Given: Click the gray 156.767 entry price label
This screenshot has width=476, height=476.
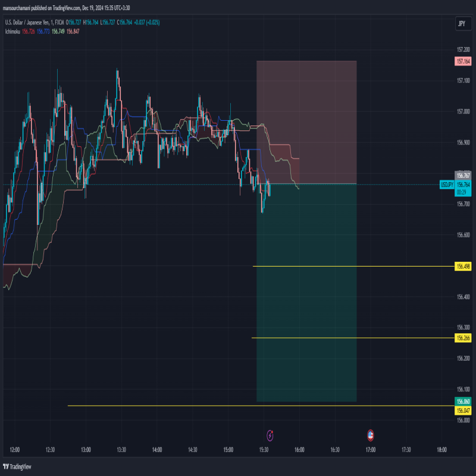Looking at the screenshot, I should point(462,176).
